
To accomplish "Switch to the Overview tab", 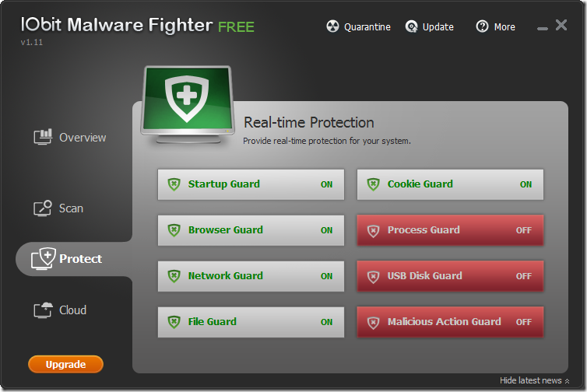I will tap(83, 138).
